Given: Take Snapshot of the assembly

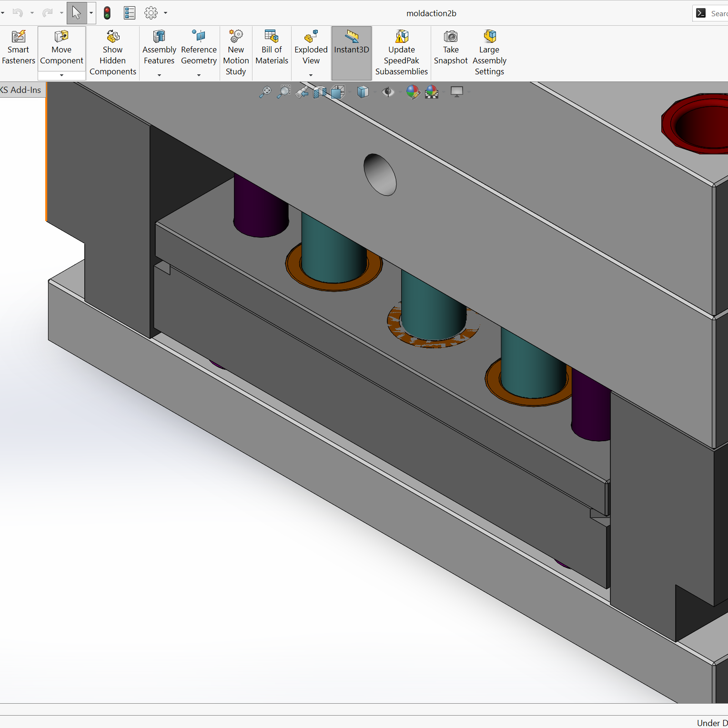Looking at the screenshot, I should pyautogui.click(x=451, y=48).
